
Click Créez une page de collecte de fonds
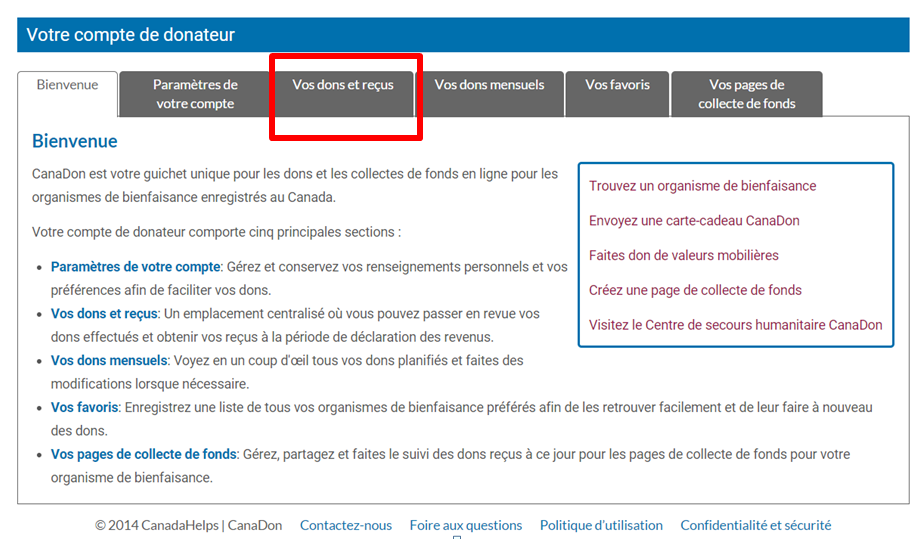695,291
